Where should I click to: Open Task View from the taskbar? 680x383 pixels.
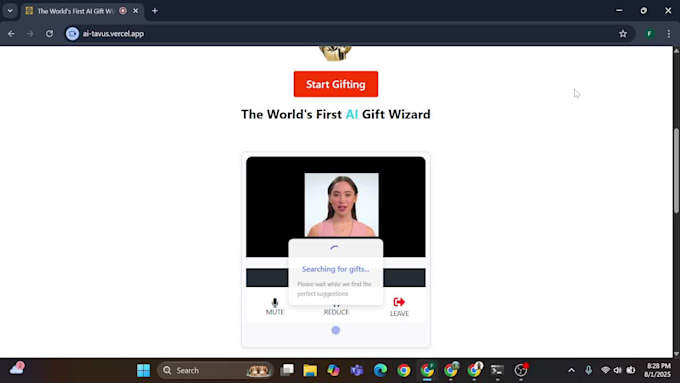[x=287, y=370]
